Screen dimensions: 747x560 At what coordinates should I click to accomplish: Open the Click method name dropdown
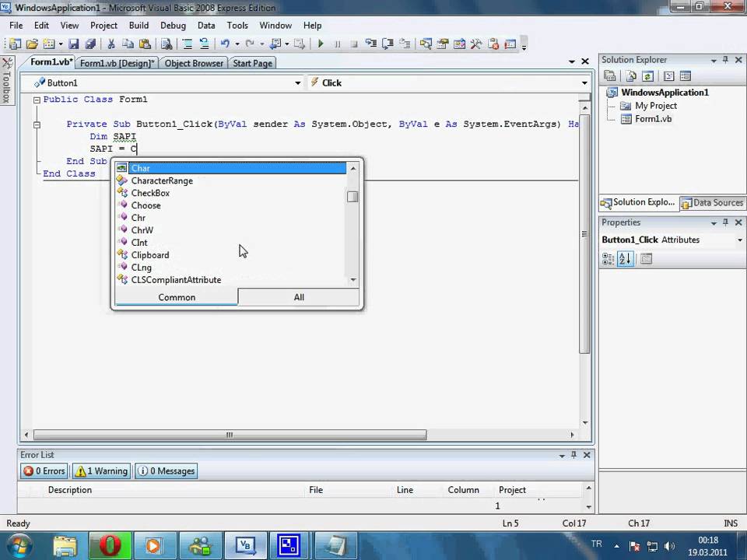point(584,83)
